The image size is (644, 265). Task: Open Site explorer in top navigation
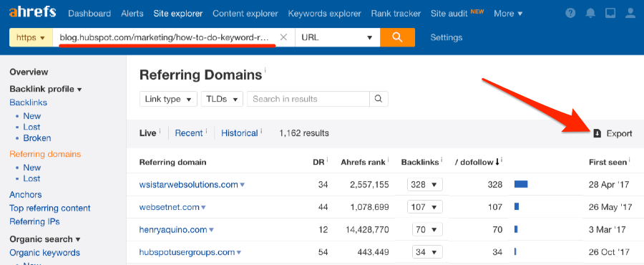pyautogui.click(x=178, y=14)
